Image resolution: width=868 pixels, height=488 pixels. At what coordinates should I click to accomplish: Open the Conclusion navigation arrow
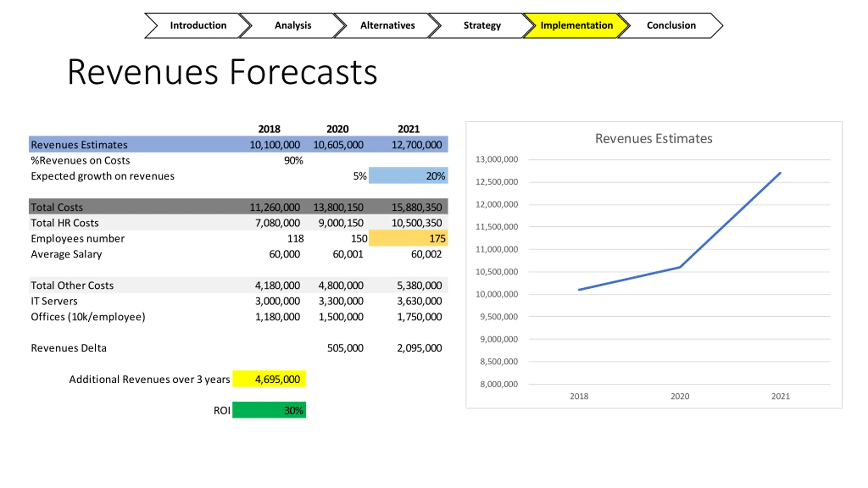click(671, 25)
